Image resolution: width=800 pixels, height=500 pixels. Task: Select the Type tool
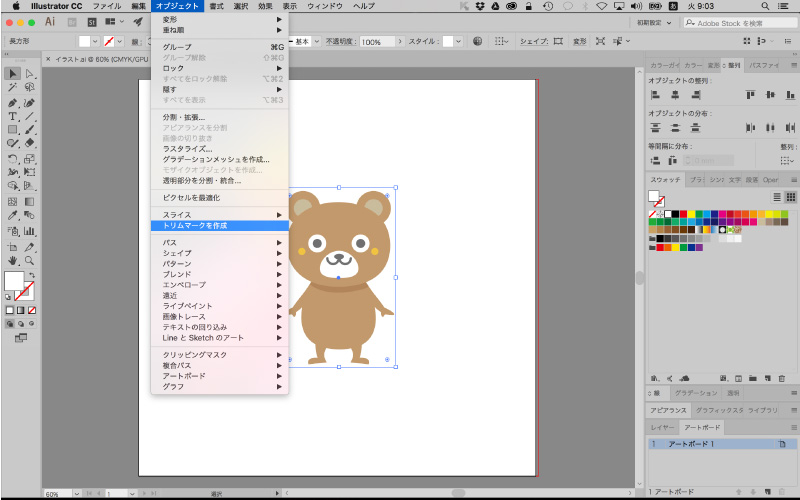coord(12,116)
